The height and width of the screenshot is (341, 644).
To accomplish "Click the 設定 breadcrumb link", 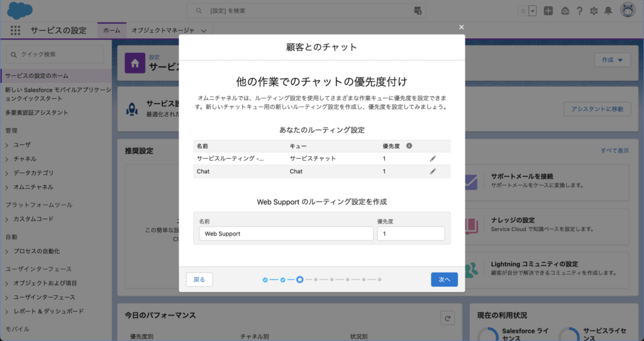I will 154,57.
